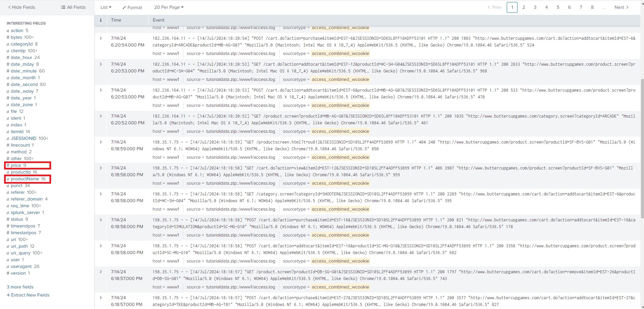Open the List view menu

coord(105,7)
